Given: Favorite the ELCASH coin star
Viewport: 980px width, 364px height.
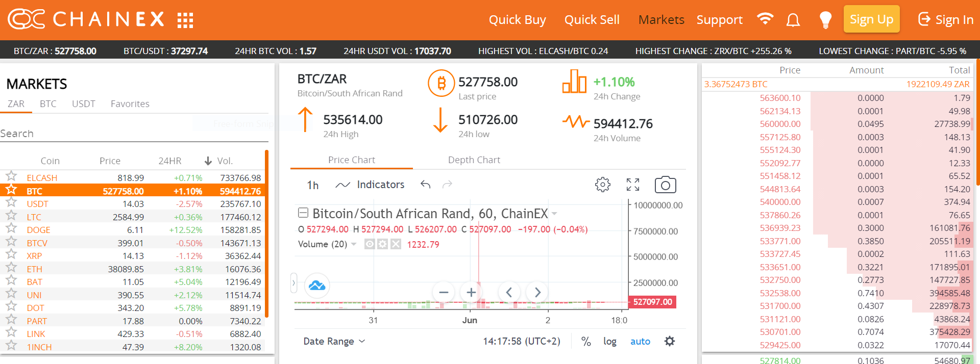Looking at the screenshot, I should [11, 176].
